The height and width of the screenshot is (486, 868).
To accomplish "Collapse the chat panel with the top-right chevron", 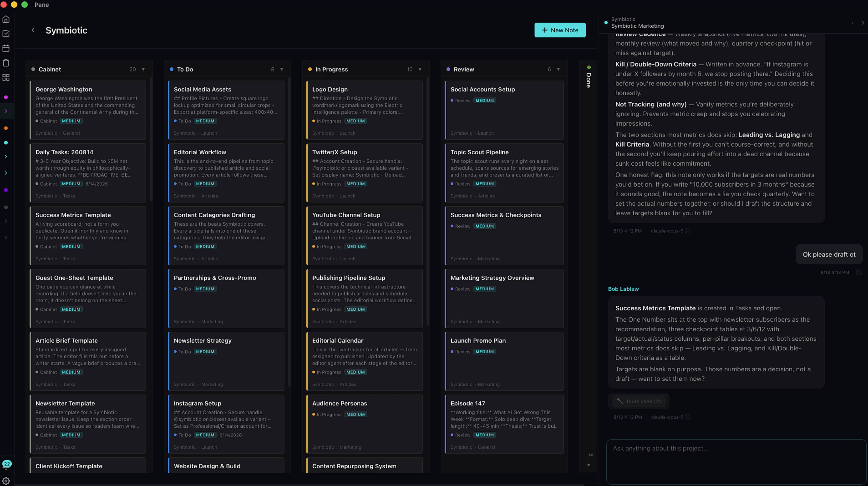I will point(862,23).
